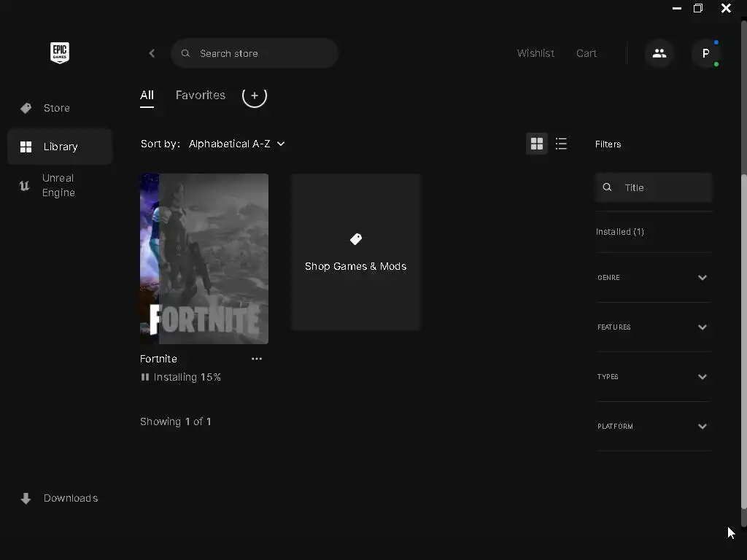Open the friends list icon
The image size is (747, 560).
(x=659, y=53)
